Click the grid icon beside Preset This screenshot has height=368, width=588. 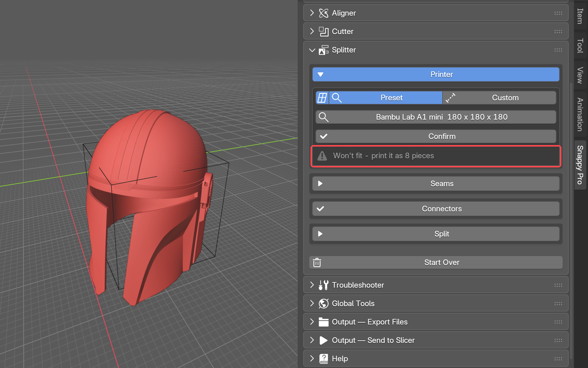point(322,98)
